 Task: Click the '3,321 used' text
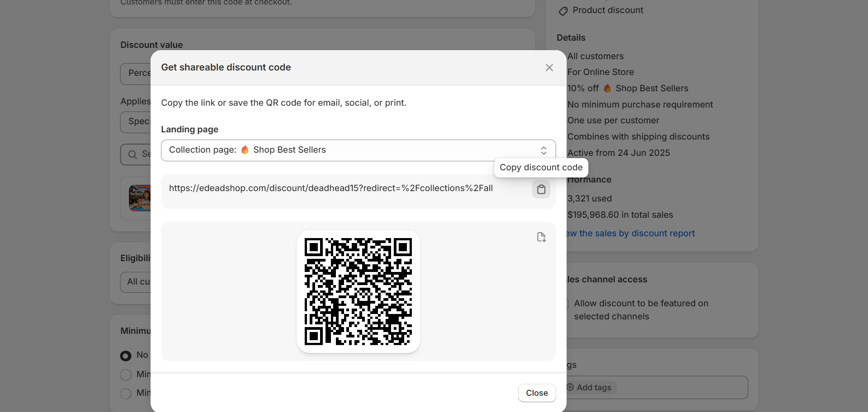[x=590, y=199]
